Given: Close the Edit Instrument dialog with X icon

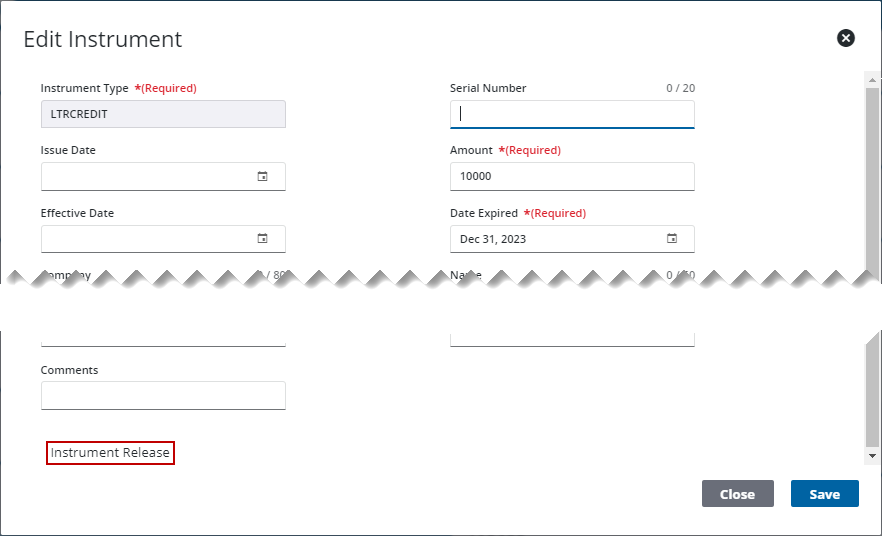Looking at the screenshot, I should (x=845, y=38).
